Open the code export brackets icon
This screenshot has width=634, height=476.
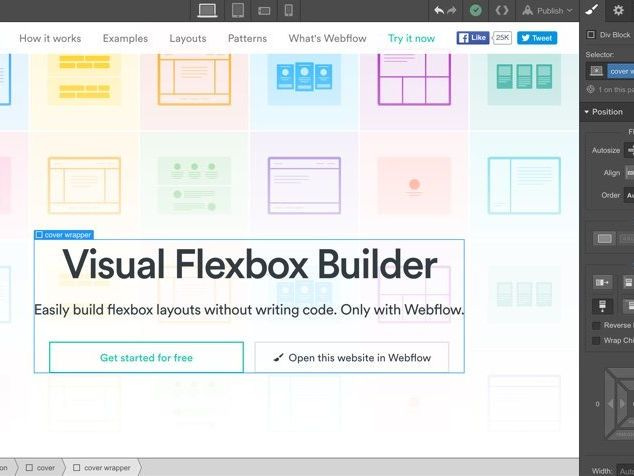pyautogui.click(x=502, y=10)
